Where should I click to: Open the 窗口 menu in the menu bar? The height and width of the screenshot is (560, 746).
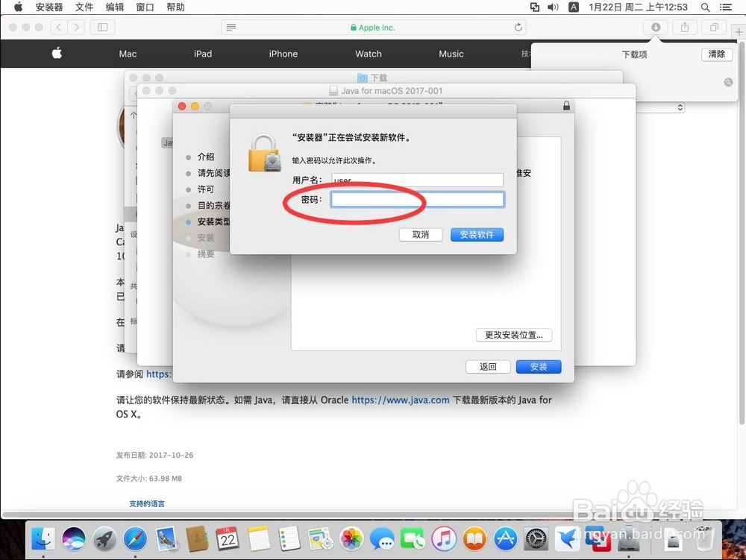tap(145, 7)
